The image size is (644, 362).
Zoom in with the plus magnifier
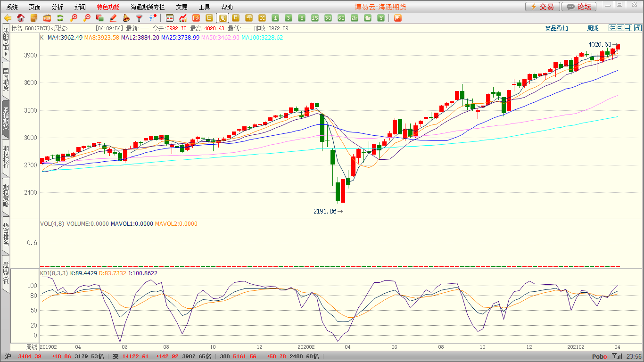74,18
